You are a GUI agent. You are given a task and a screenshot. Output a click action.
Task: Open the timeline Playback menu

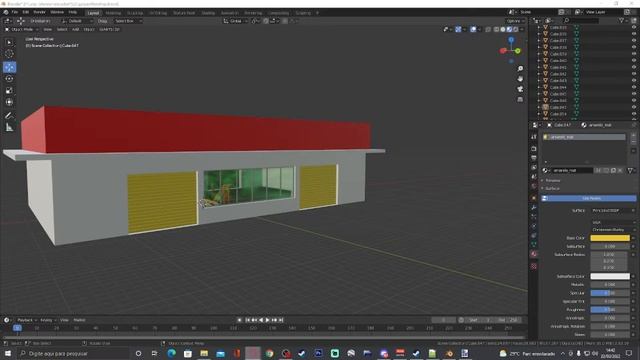point(27,320)
